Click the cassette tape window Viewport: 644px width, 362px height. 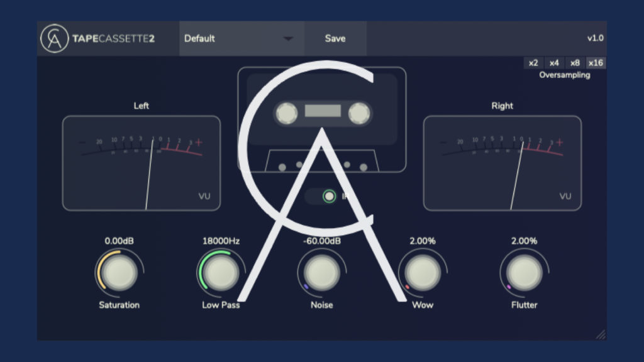click(x=323, y=111)
